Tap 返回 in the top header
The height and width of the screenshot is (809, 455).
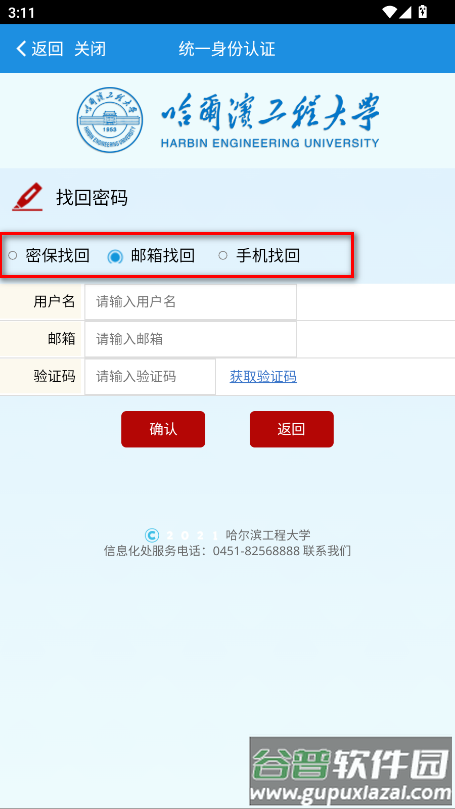pos(47,49)
